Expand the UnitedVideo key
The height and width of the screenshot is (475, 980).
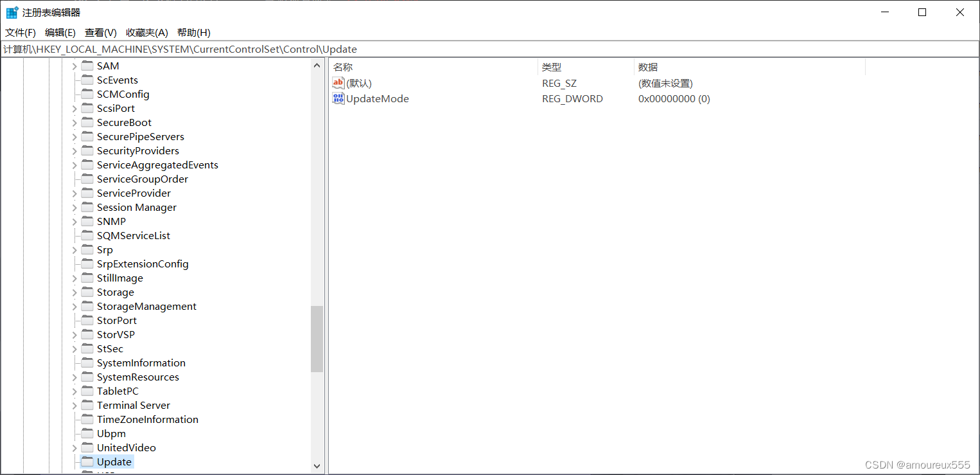74,448
